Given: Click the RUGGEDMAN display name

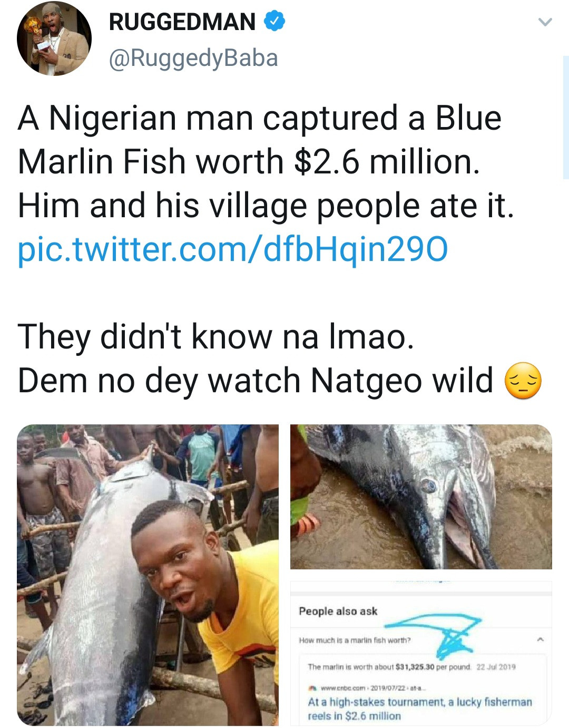Looking at the screenshot, I should coord(182,22).
